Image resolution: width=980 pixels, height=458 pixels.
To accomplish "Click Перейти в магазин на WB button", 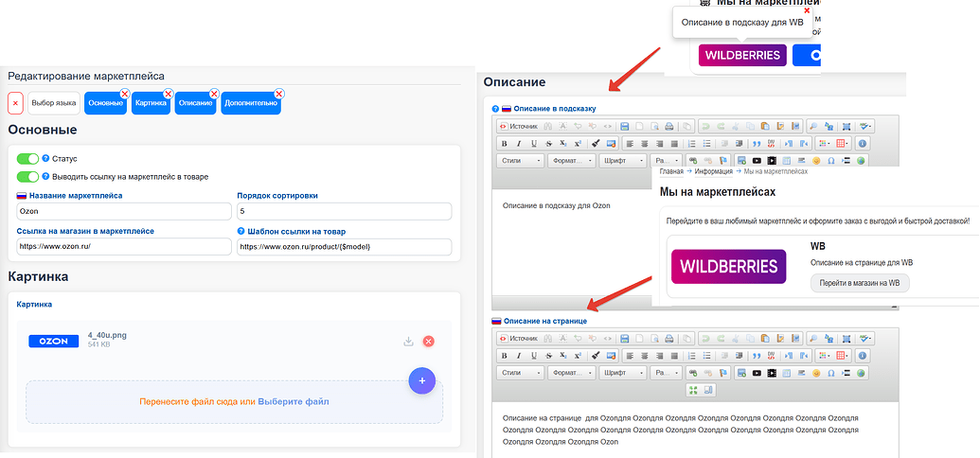I will coord(859,283).
